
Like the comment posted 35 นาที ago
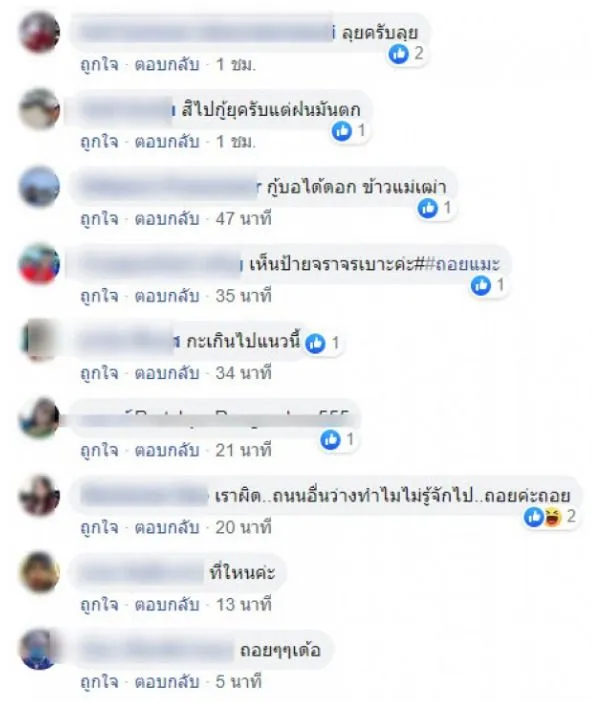[x=99, y=296]
